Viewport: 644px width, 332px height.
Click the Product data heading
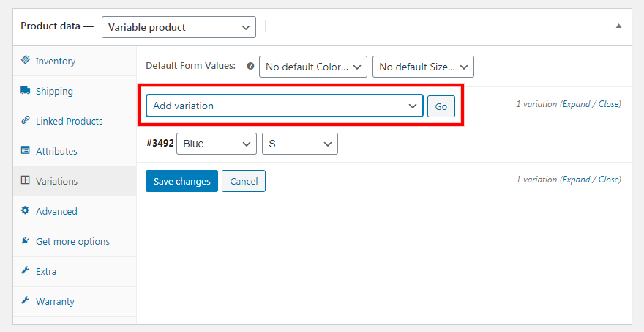coord(57,26)
